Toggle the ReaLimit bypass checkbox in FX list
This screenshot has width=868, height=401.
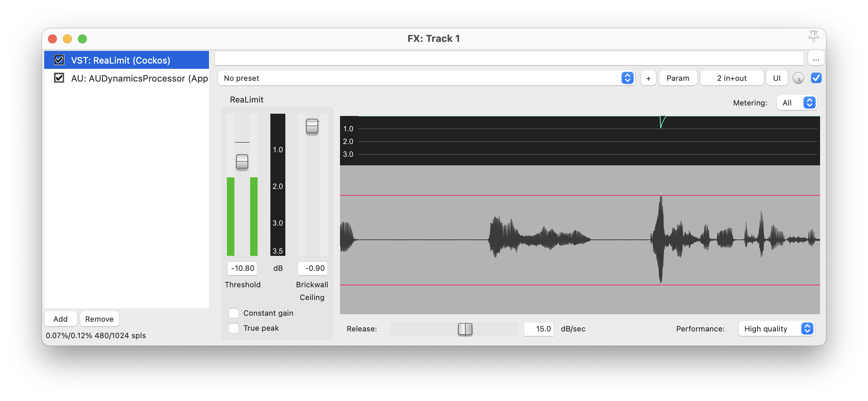[x=59, y=60]
